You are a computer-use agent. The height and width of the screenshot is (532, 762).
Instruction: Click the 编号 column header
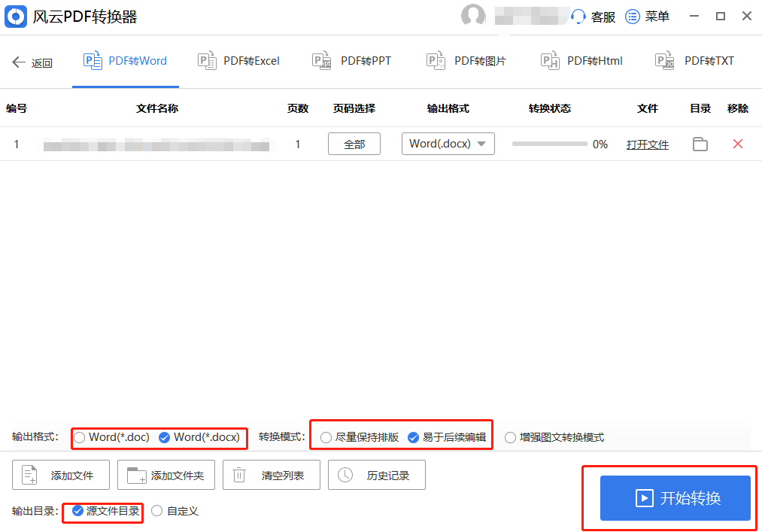tap(17, 108)
